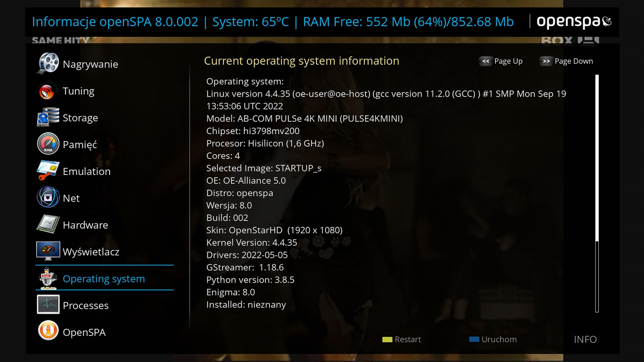Click the INFO button
Image resolution: width=644 pixels, height=362 pixels.
pyautogui.click(x=585, y=339)
